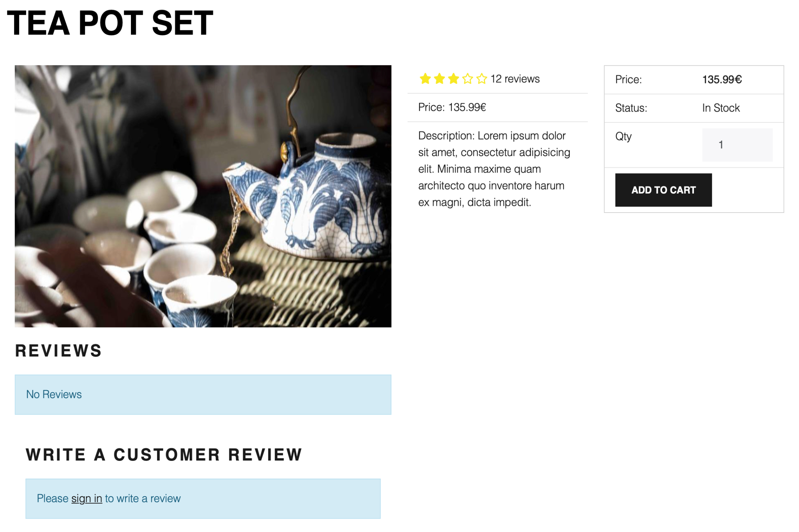Click the bold 135.99€ price value
The height and width of the screenshot is (532, 799).
coord(722,80)
